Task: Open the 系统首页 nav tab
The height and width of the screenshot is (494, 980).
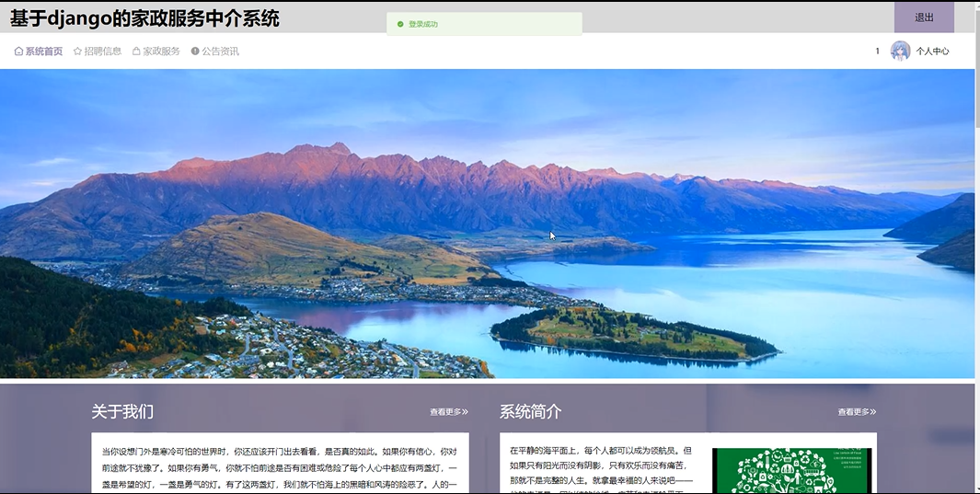Action: [38, 52]
